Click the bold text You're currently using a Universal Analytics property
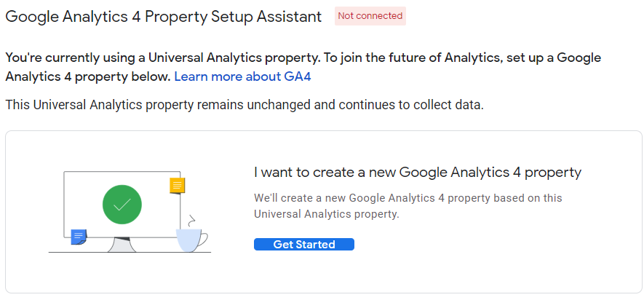 (163, 58)
